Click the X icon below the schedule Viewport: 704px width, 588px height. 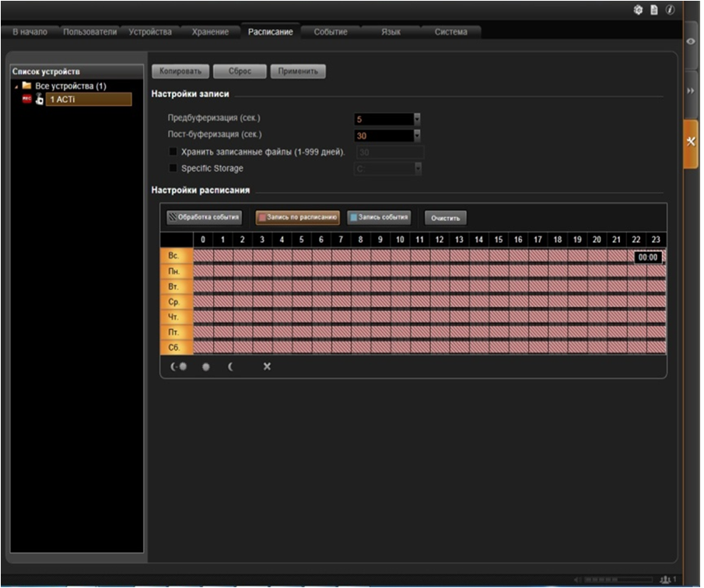[267, 366]
